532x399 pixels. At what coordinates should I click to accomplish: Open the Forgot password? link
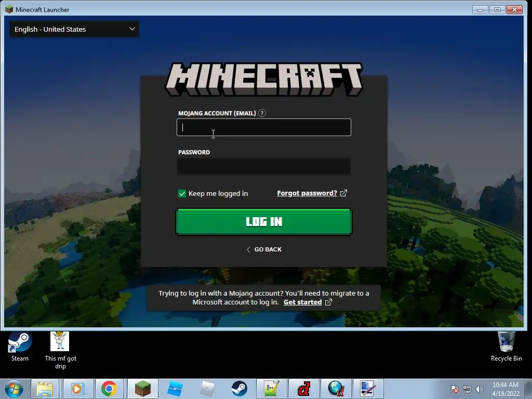click(307, 193)
